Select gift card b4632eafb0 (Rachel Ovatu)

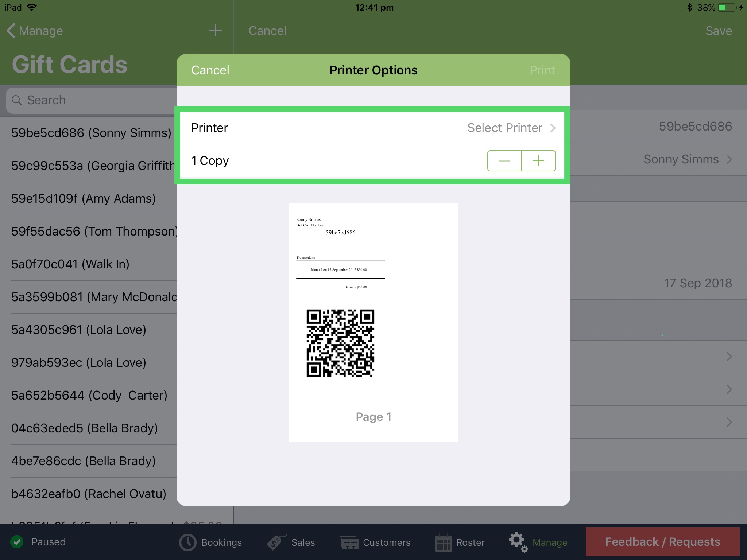point(89,494)
